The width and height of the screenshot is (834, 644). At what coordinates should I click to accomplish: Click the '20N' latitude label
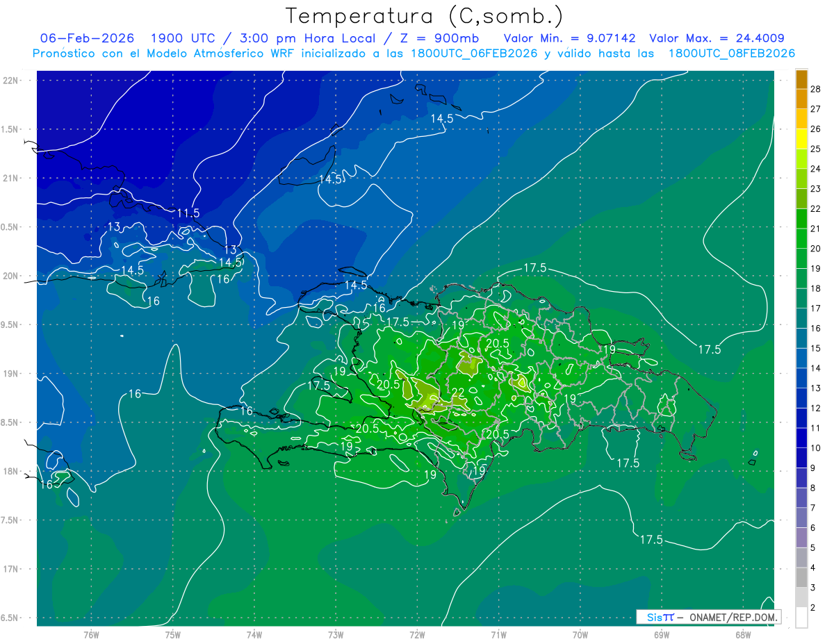10,276
